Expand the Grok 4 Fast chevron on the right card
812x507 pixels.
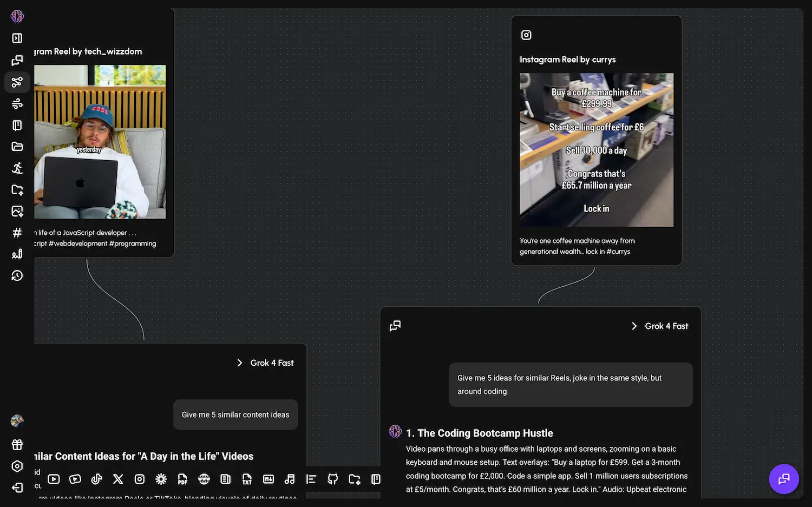[x=634, y=326]
